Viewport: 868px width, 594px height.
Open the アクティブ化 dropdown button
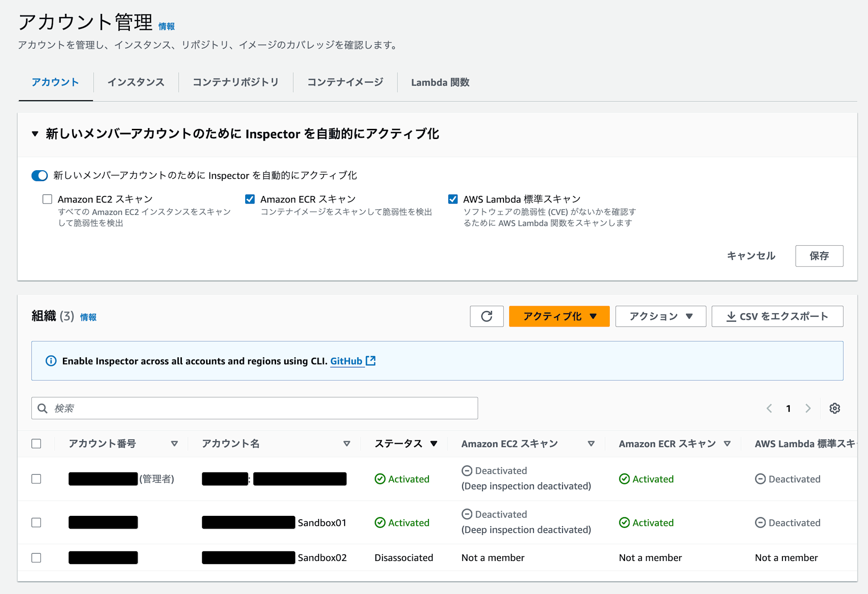coord(559,316)
